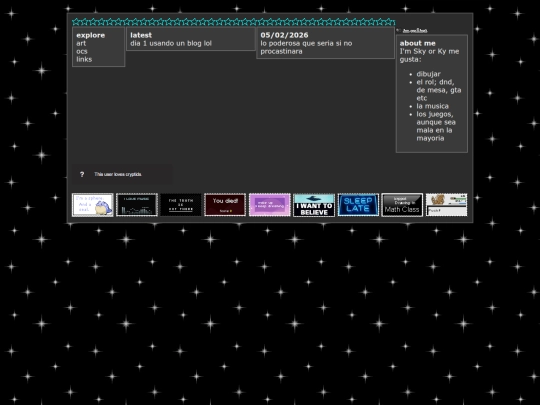This screenshot has height=405, width=540.
Task: Click the purple "keep dreaming" stamp
Action: click(270, 205)
